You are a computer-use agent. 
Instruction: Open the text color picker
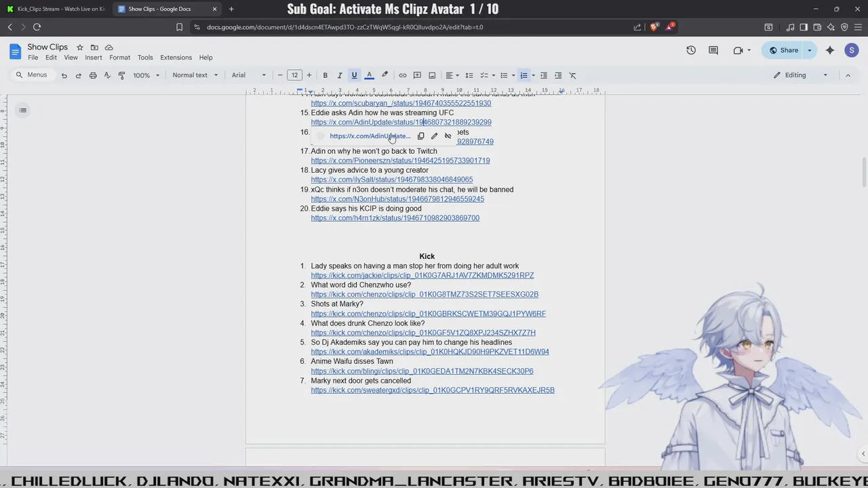[x=369, y=75]
